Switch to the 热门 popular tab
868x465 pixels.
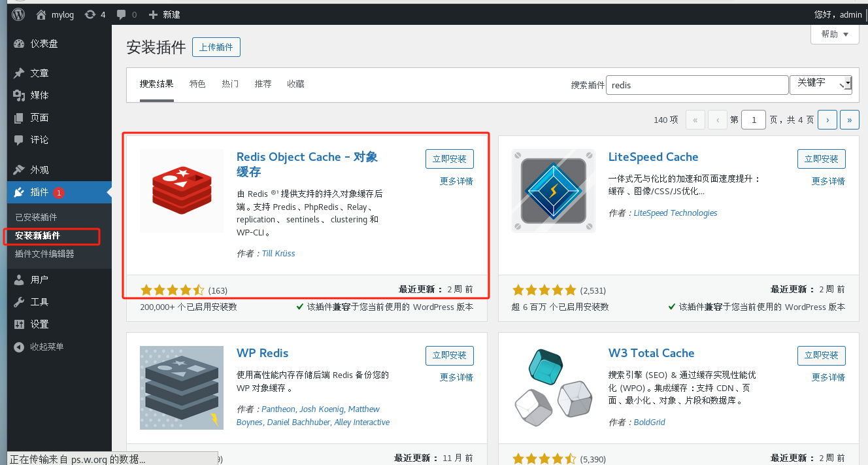[x=230, y=84]
